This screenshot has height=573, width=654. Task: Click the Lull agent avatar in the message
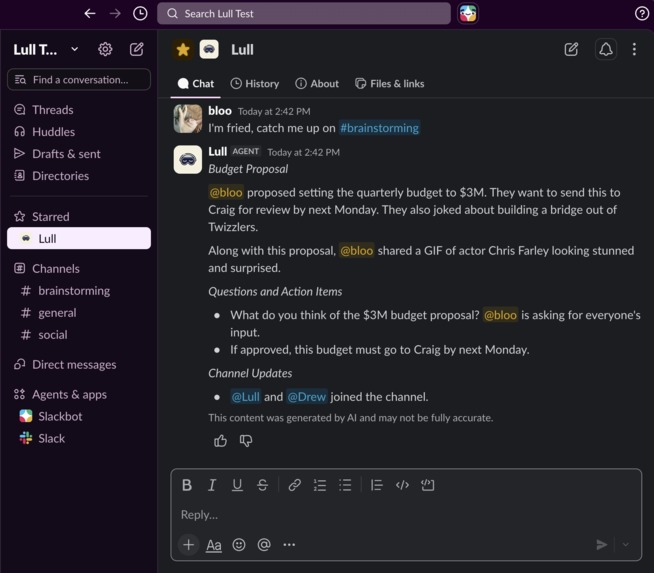coord(188,159)
